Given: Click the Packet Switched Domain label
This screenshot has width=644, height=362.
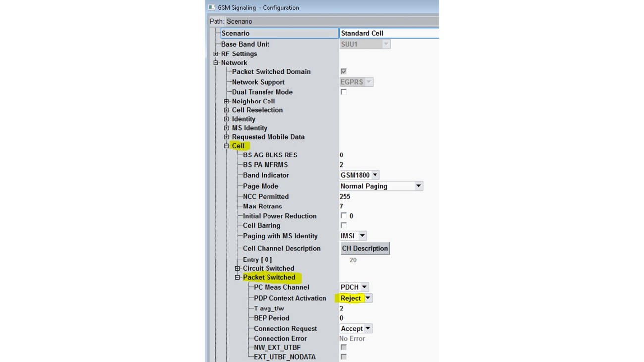Looking at the screenshot, I should (x=271, y=71).
